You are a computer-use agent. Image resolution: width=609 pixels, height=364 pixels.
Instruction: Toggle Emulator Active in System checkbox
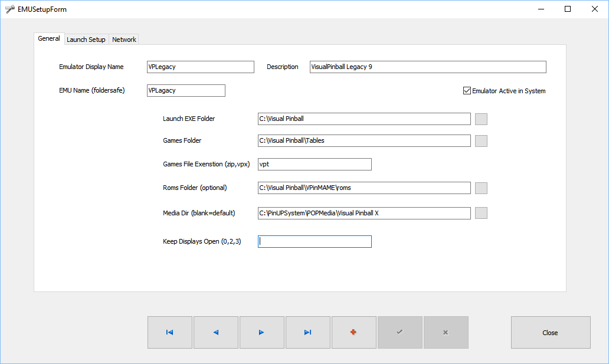pos(467,91)
